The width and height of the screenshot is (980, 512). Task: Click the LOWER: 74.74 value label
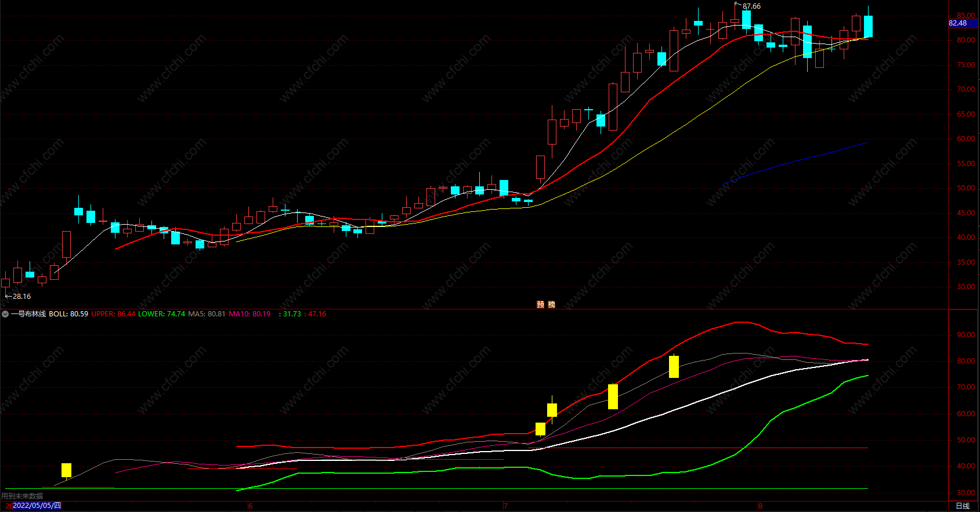pyautogui.click(x=161, y=314)
